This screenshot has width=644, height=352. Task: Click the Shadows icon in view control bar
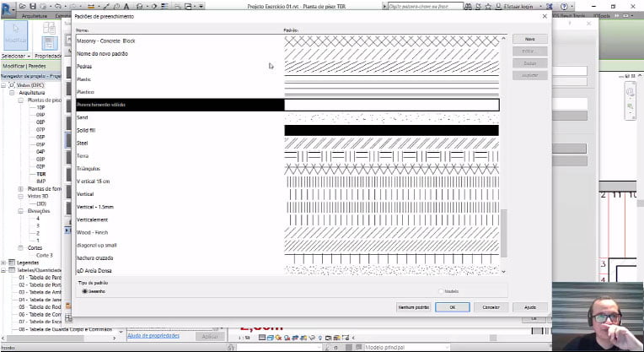coord(287,338)
